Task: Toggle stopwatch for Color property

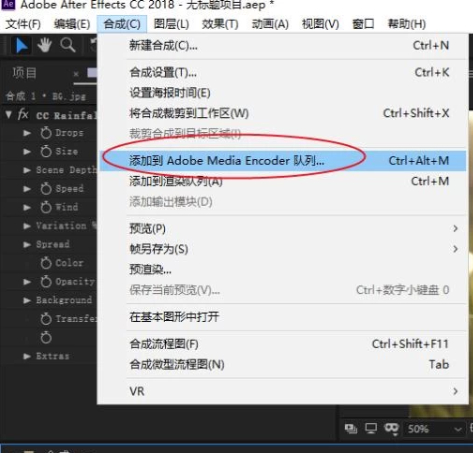Action: pos(46,263)
